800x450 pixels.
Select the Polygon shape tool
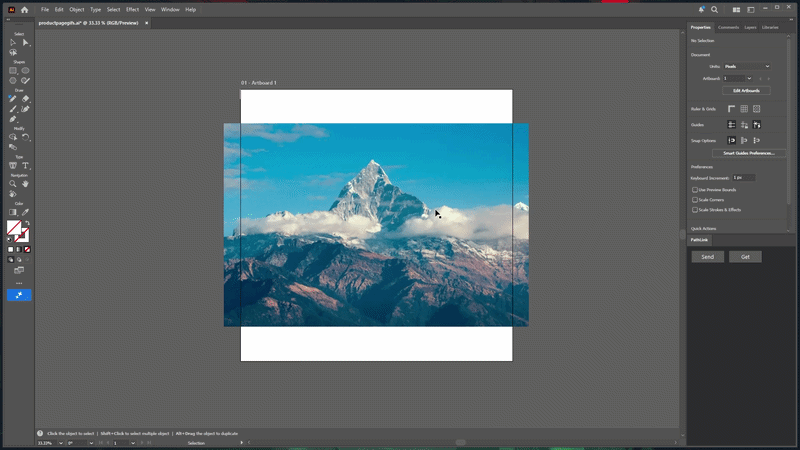[x=13, y=81]
